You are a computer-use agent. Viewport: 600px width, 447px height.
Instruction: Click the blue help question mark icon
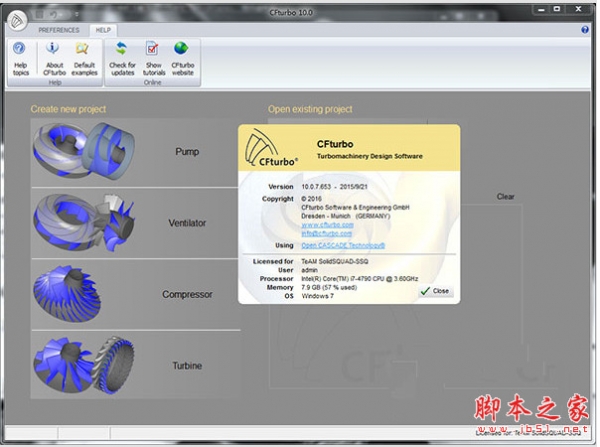pyautogui.click(x=585, y=29)
